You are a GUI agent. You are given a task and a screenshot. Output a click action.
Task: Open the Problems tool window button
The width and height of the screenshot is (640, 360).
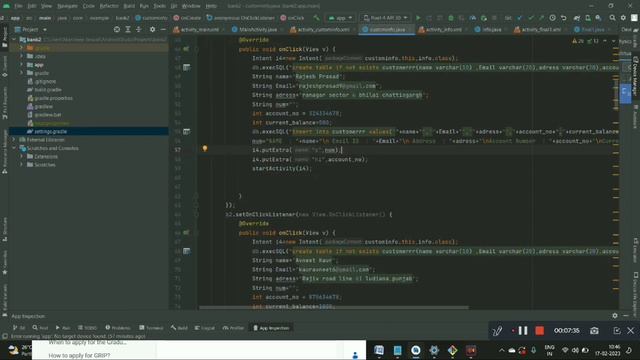pyautogui.click(x=118, y=328)
